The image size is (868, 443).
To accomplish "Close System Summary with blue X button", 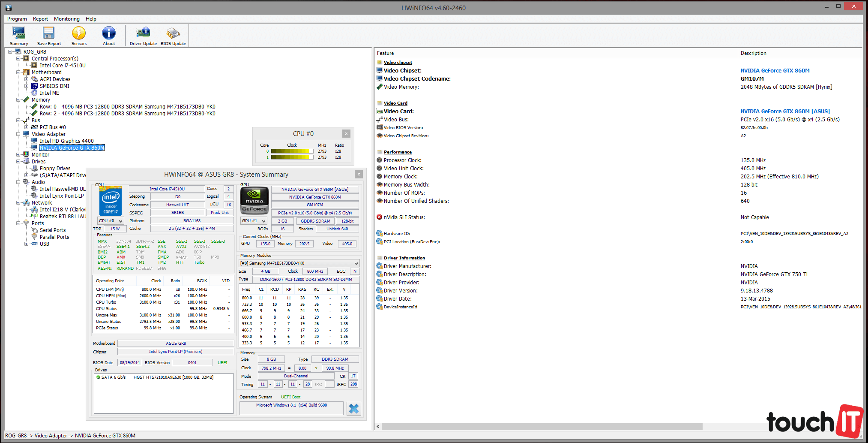I will coord(354,409).
